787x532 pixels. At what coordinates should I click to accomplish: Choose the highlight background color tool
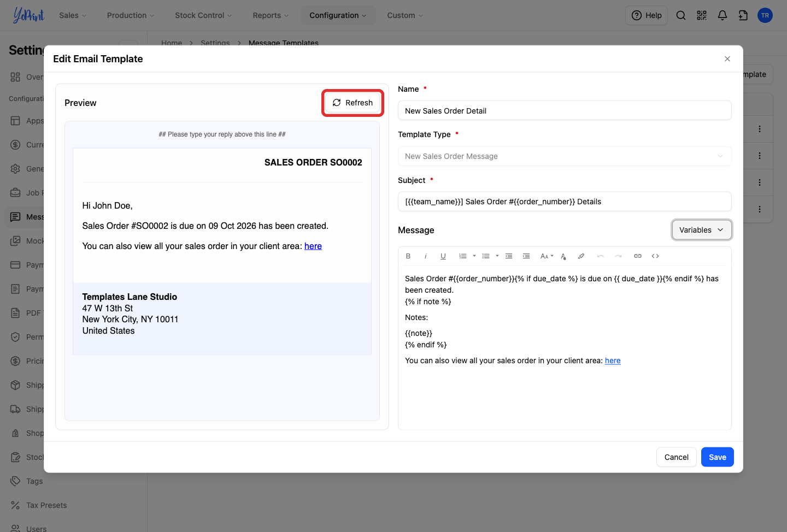[x=581, y=256]
